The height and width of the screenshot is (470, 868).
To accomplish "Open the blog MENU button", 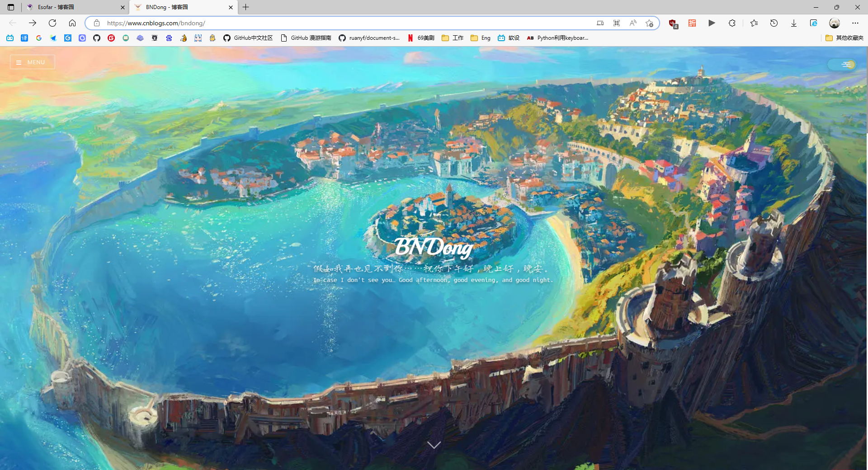I will pos(33,62).
